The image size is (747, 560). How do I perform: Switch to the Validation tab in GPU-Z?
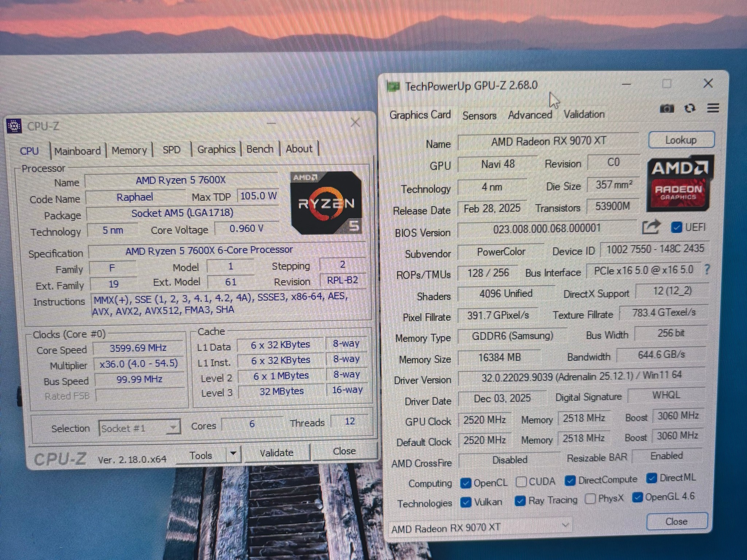pos(584,114)
